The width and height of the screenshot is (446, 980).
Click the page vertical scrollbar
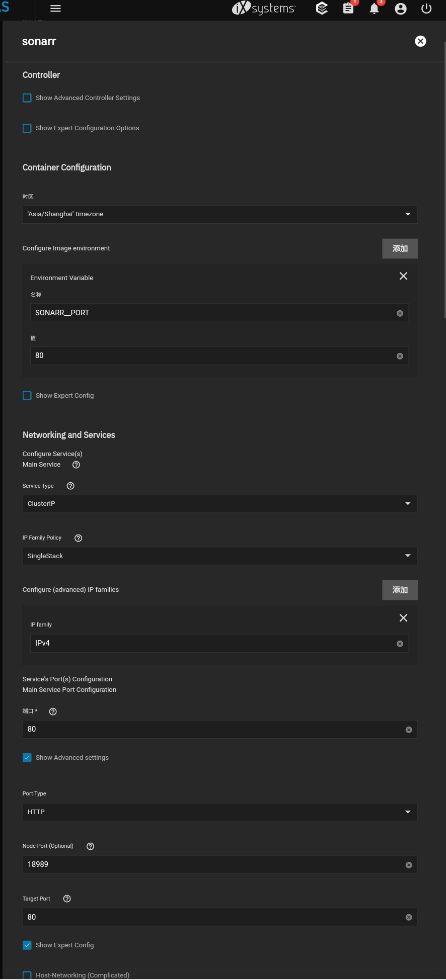pos(444,180)
